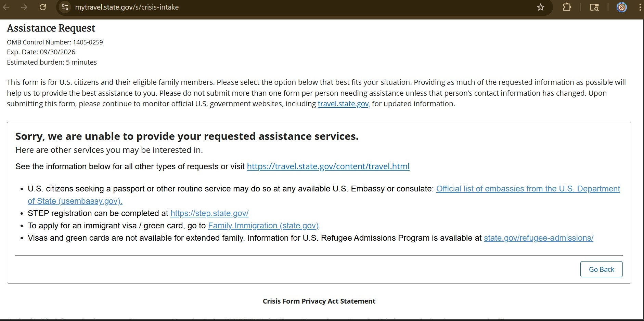View site information for mytravel.state.gov

coord(65,7)
